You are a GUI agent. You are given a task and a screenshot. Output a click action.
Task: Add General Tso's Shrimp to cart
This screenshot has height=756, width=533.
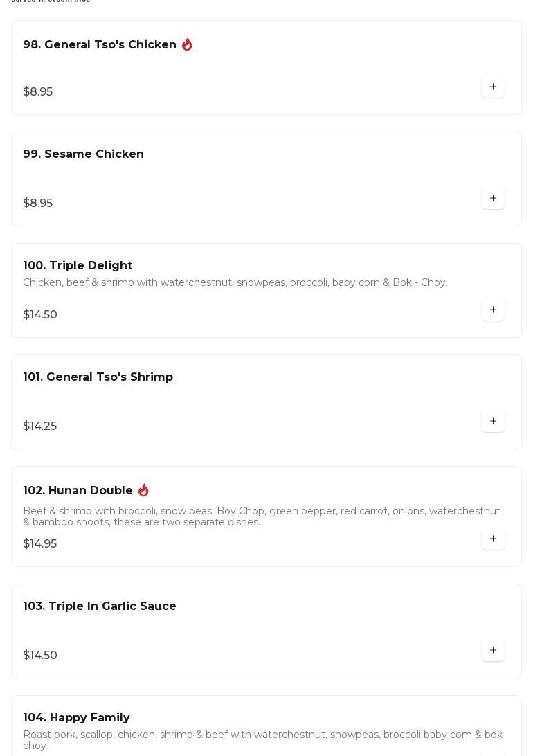493,422
